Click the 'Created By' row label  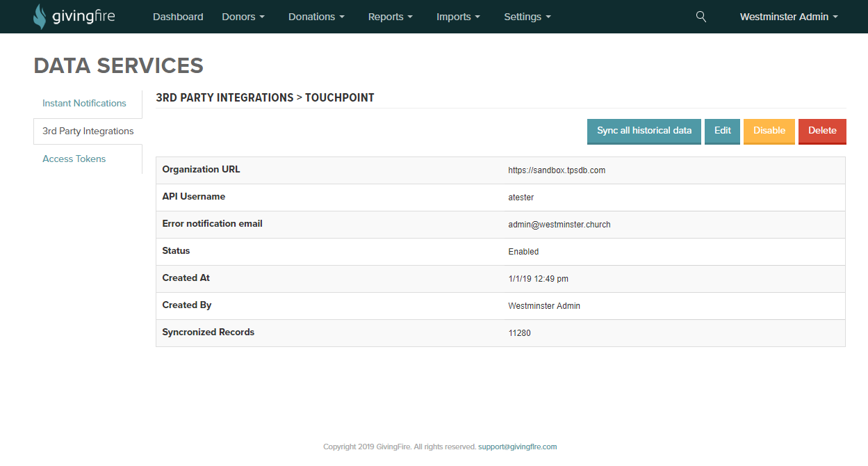(x=187, y=305)
